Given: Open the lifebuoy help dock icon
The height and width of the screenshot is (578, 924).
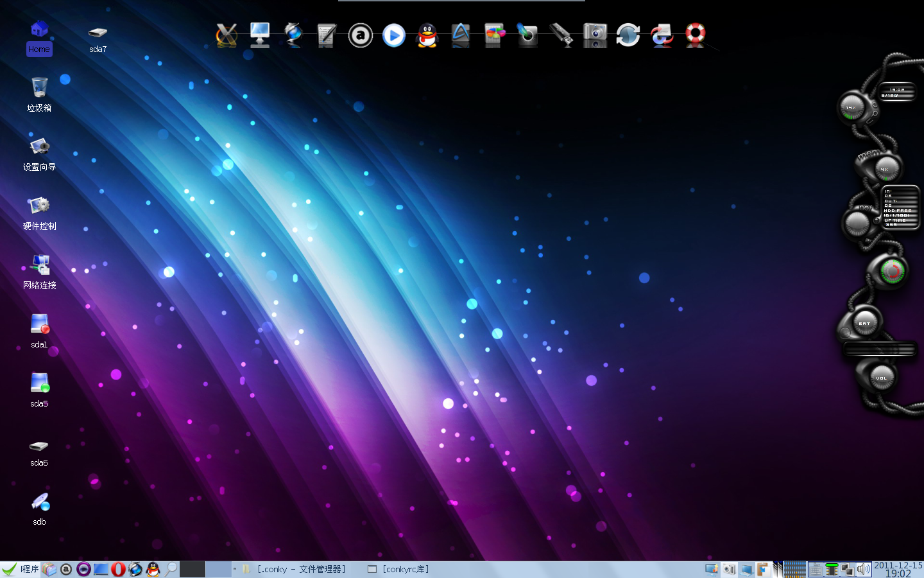Looking at the screenshot, I should pyautogui.click(x=696, y=35).
